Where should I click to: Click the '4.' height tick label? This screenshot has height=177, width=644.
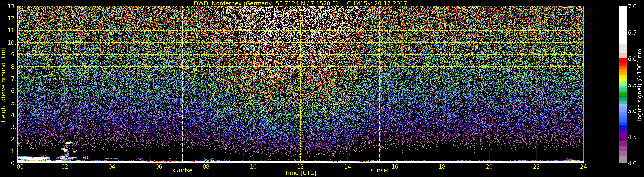pos(14,115)
